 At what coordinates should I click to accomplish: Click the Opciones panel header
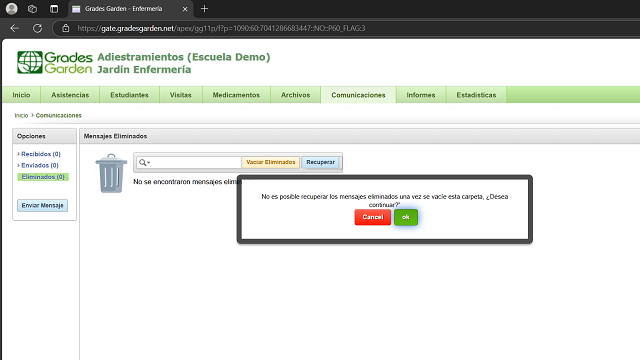click(44, 136)
